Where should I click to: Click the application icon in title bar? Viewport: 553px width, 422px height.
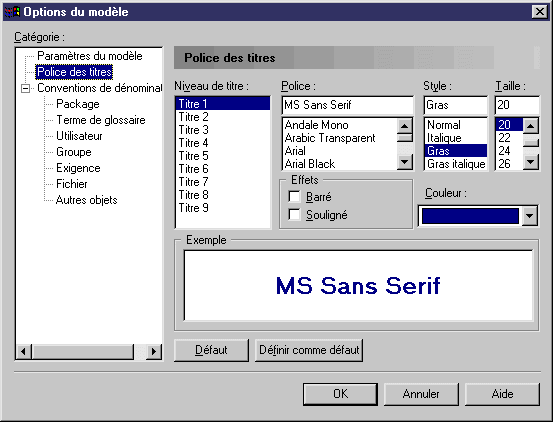(x=12, y=12)
